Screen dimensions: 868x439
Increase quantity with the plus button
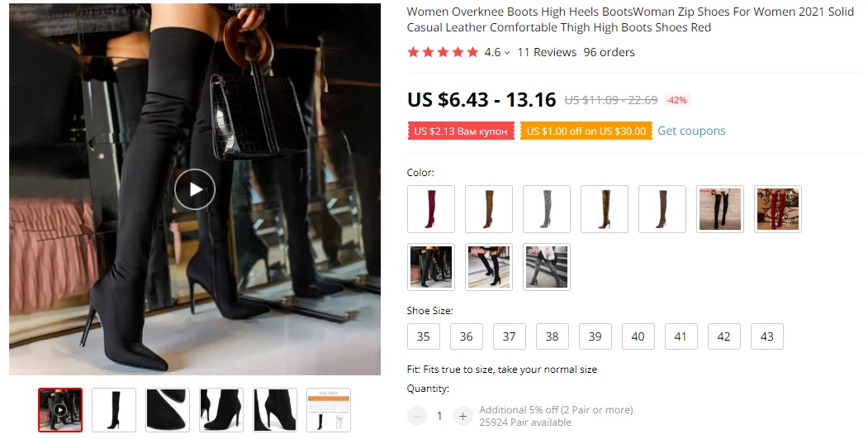(462, 416)
